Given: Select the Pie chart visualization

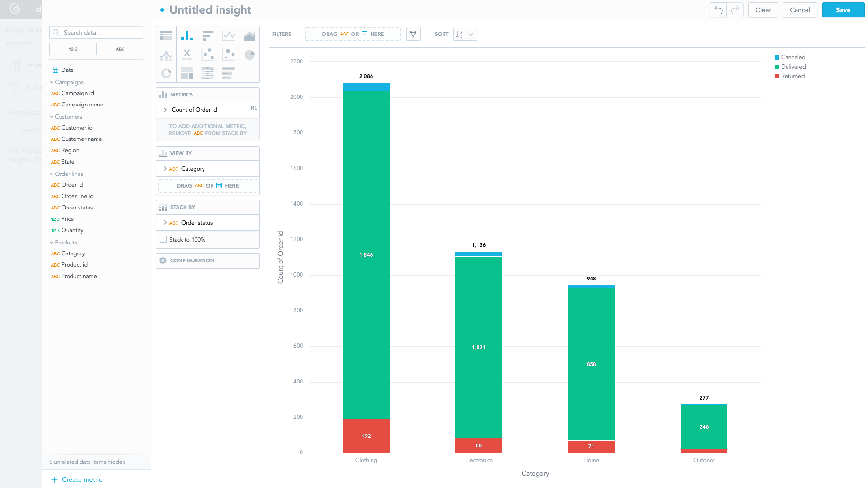Looking at the screenshot, I should (249, 55).
